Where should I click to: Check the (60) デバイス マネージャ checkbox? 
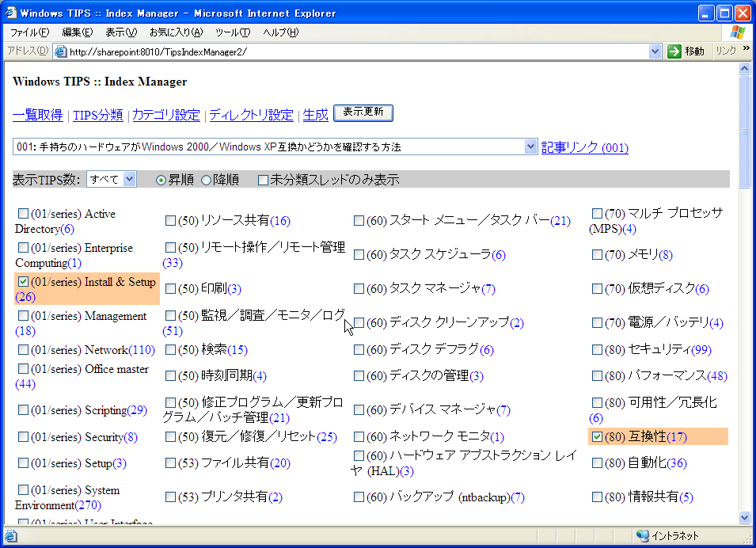coord(359,409)
